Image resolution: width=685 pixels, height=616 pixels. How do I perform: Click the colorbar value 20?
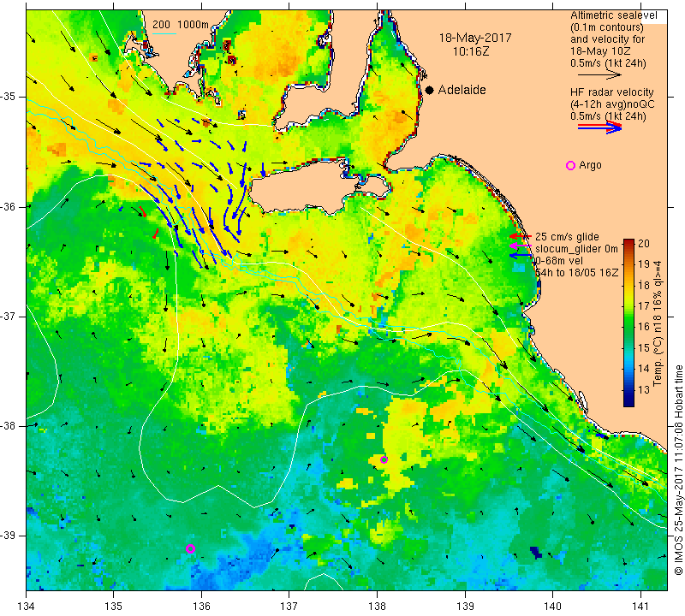[x=644, y=244]
